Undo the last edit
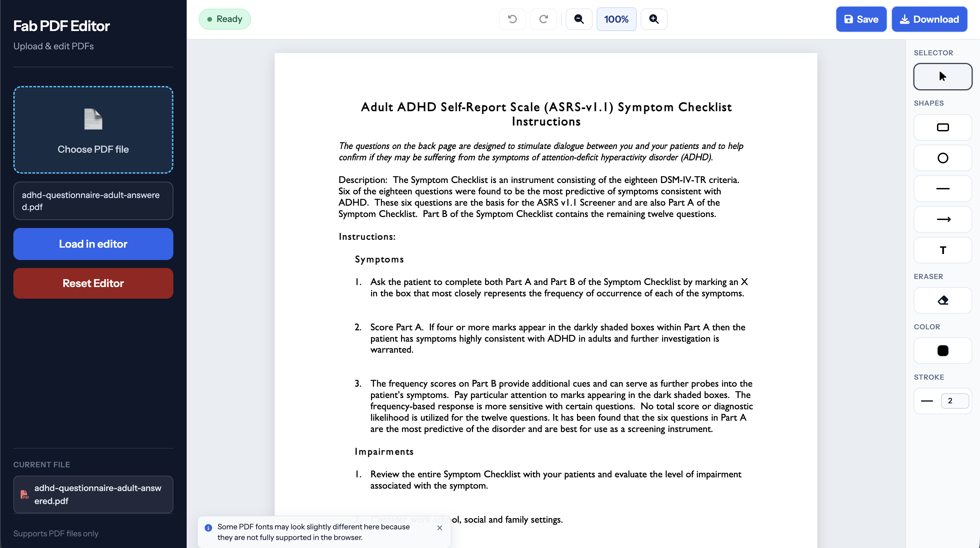 (x=512, y=19)
